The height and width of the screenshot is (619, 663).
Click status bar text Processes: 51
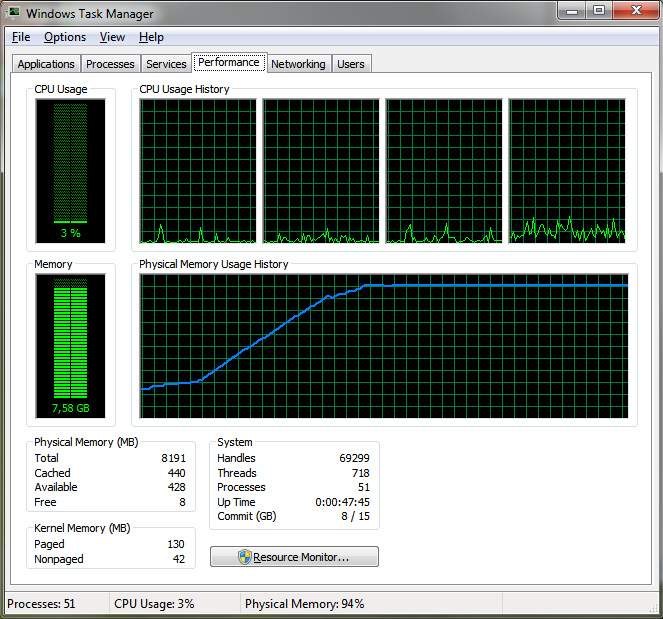(41, 604)
